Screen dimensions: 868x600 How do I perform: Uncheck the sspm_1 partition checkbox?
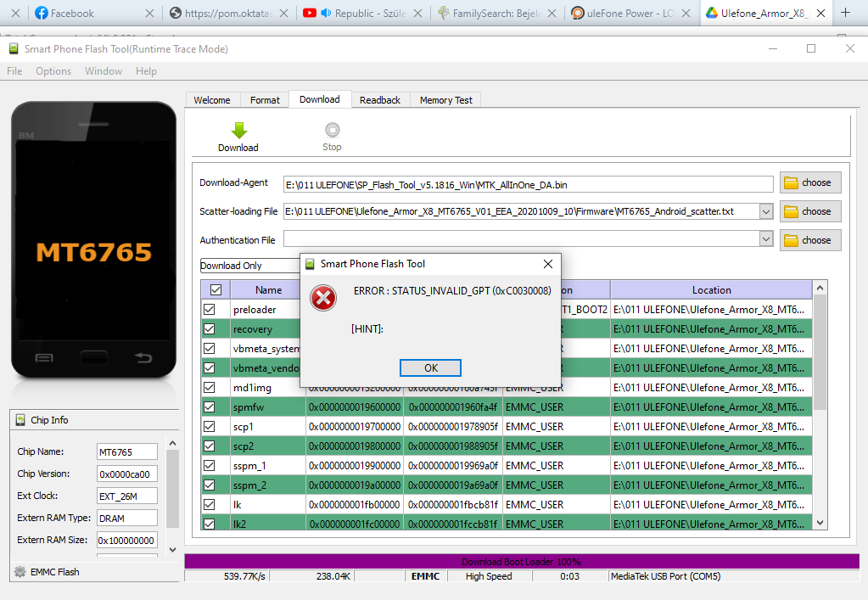[x=210, y=466]
